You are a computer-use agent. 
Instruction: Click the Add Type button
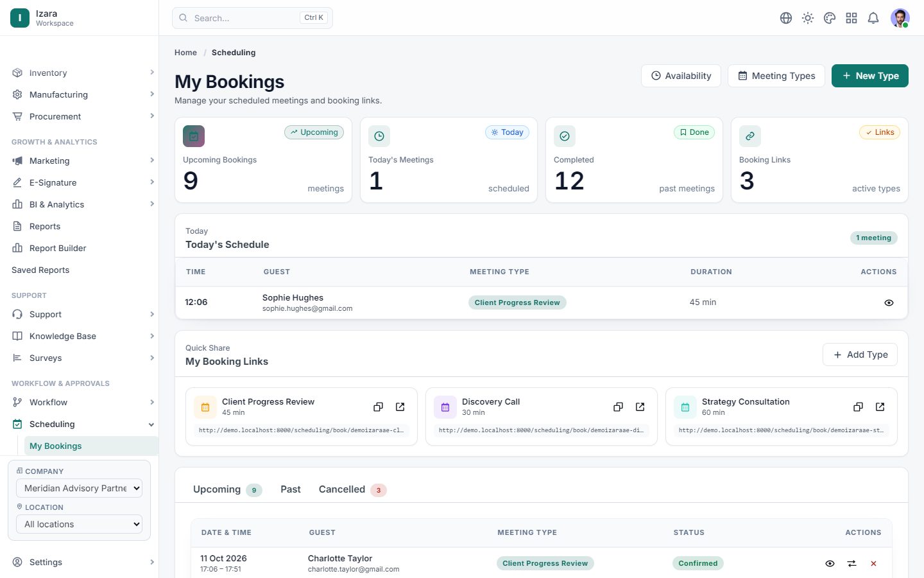pyautogui.click(x=860, y=355)
